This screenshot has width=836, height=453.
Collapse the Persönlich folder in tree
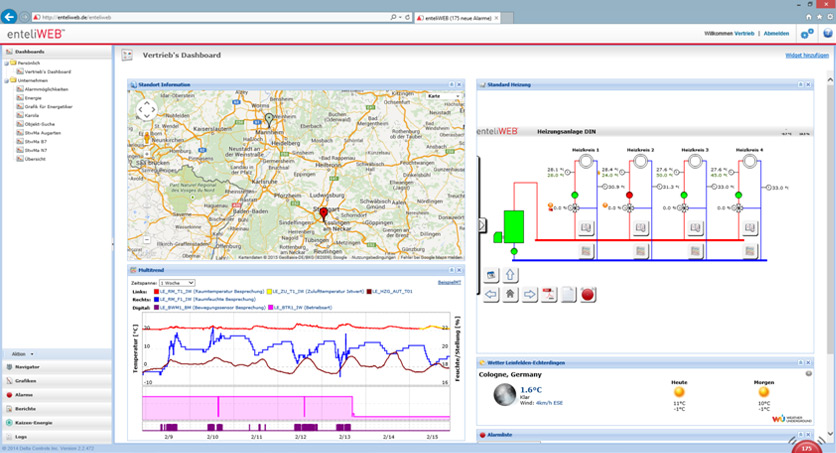click(7, 63)
